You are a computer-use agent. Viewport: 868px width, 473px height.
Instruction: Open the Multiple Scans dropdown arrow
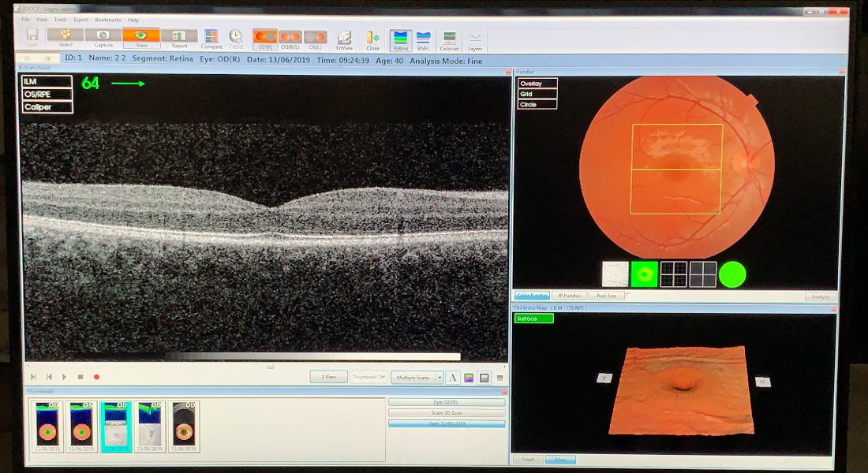click(x=440, y=378)
